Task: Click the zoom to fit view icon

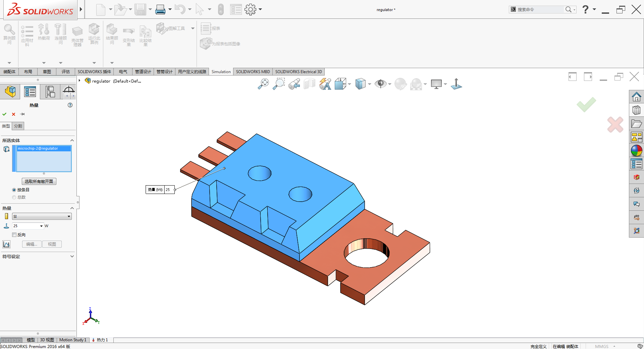Action: [263, 84]
